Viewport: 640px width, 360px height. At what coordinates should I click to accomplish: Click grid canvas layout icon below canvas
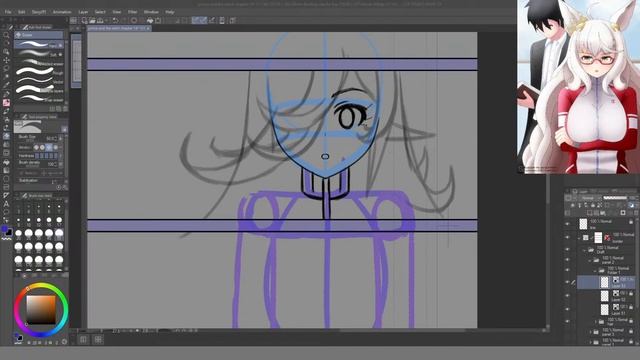[x=98, y=340]
